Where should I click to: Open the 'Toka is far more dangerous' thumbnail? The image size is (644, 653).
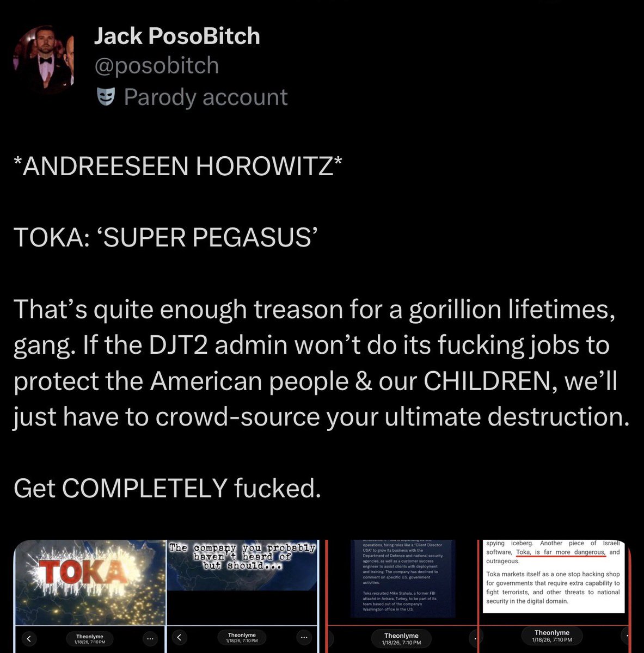554,582
